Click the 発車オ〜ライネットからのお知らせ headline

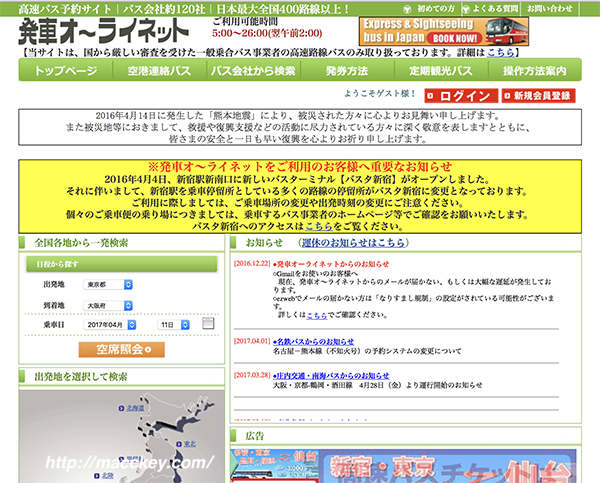pos(331,264)
